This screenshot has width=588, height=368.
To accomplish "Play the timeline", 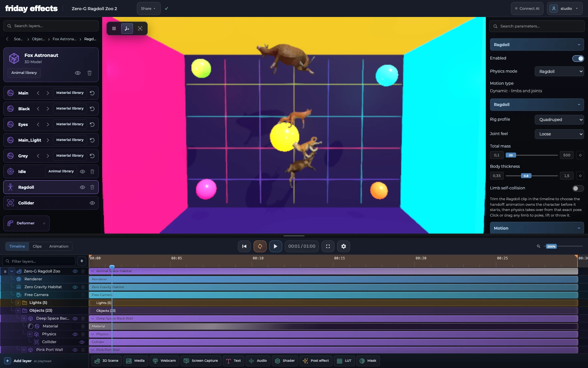I will pos(275,246).
